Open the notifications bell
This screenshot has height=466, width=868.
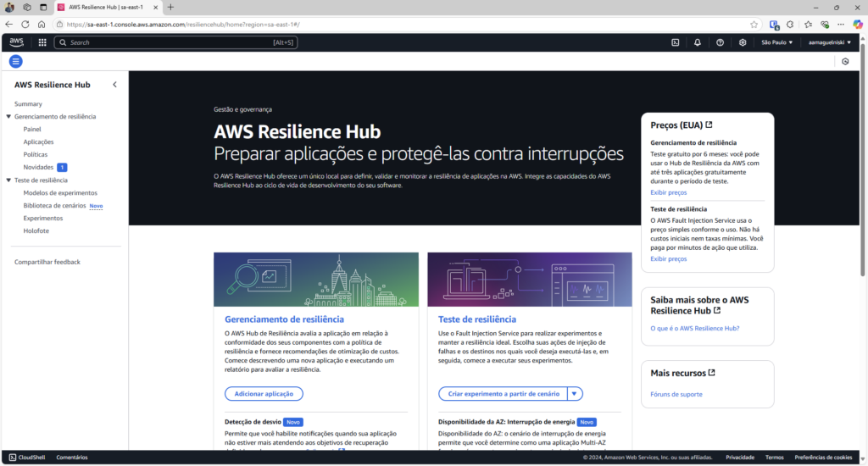[x=698, y=42]
